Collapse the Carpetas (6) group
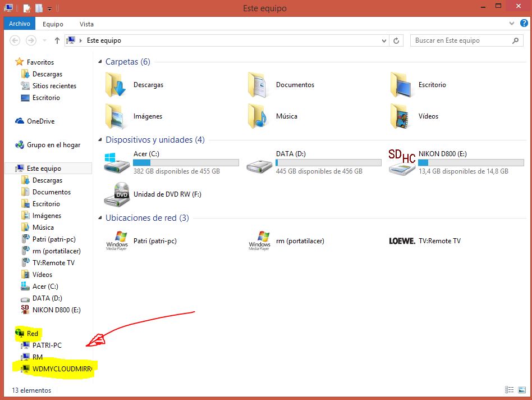532x400 pixels. click(100, 62)
